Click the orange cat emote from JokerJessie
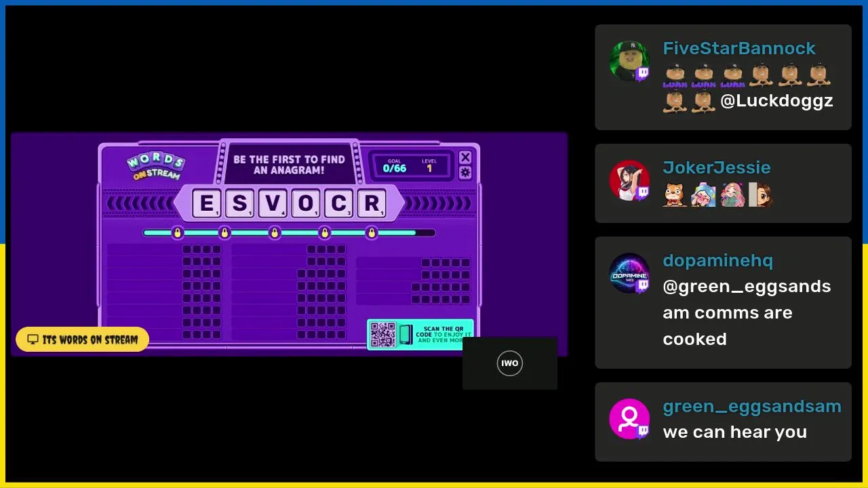This screenshot has width=868, height=488. 675,195
